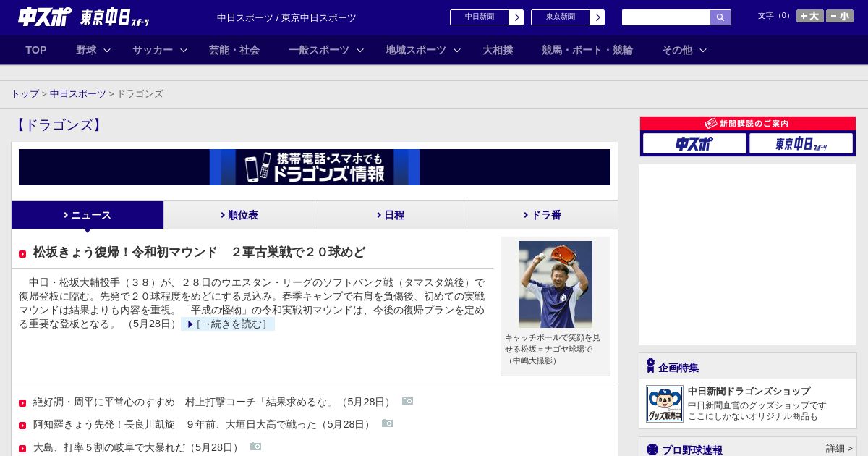Screen dimensions: 868x456
Task: Open the 芸能・社会 menu item
Action: [x=234, y=50]
